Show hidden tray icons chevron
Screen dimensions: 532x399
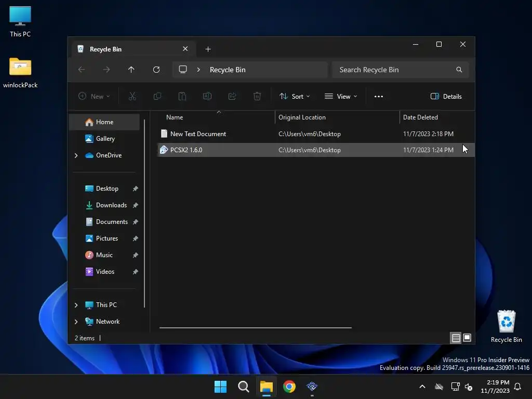[422, 387]
